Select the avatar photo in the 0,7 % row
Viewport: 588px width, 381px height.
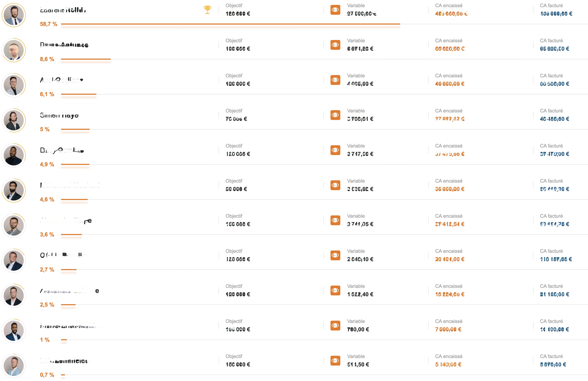(x=14, y=366)
